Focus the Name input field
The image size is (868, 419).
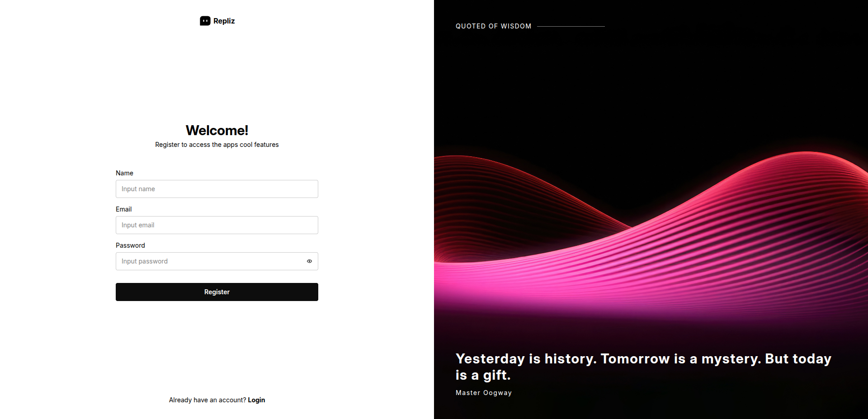[x=217, y=189]
